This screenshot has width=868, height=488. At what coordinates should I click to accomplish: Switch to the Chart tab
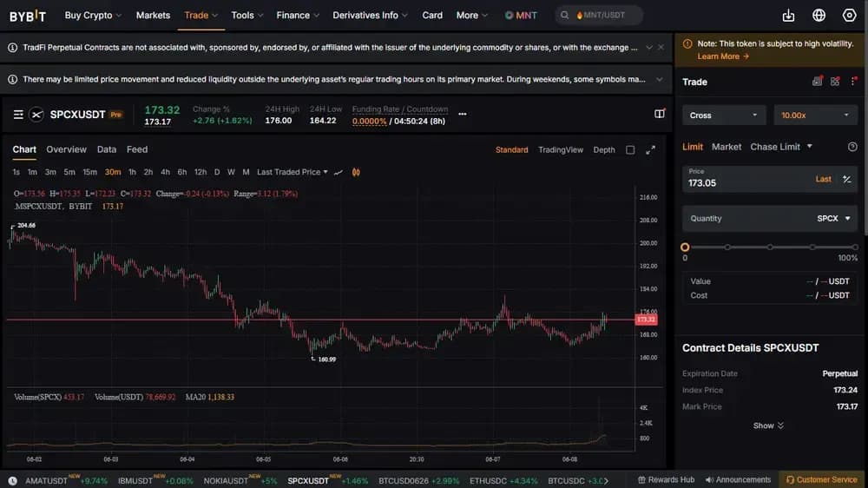(24, 149)
